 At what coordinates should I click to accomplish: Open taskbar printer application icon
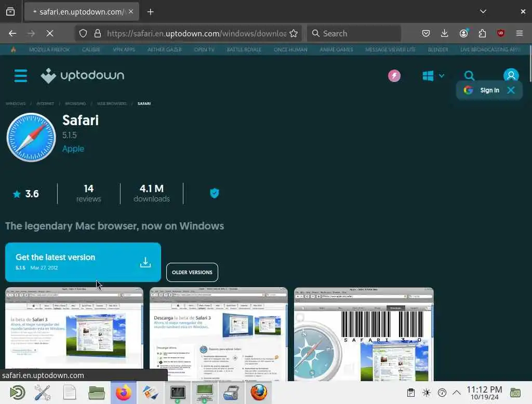231,393
